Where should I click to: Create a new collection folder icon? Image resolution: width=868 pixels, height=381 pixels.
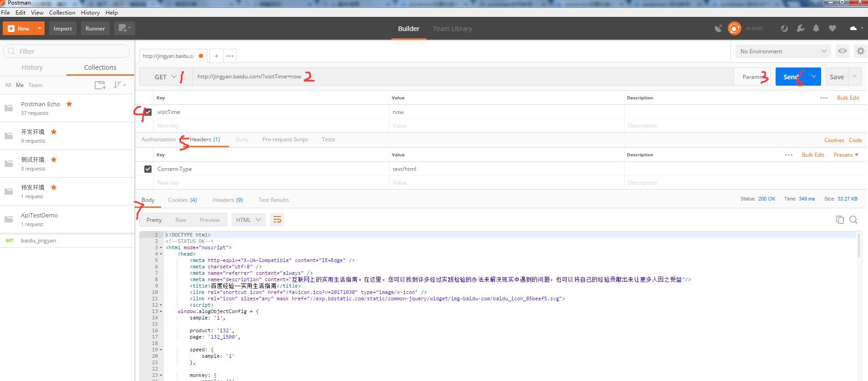tap(100, 85)
